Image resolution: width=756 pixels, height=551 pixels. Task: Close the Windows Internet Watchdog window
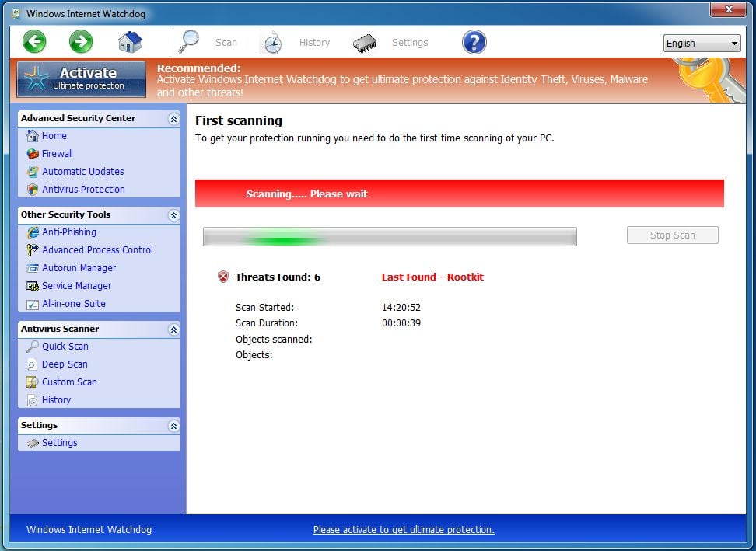pos(728,9)
